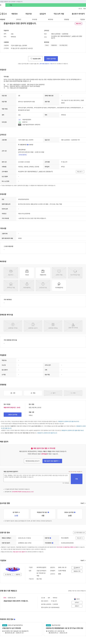Open the 직업 능력 개발 menu
Image resolution: width=86 pixels, height=644 pixels.
(x=59, y=14)
